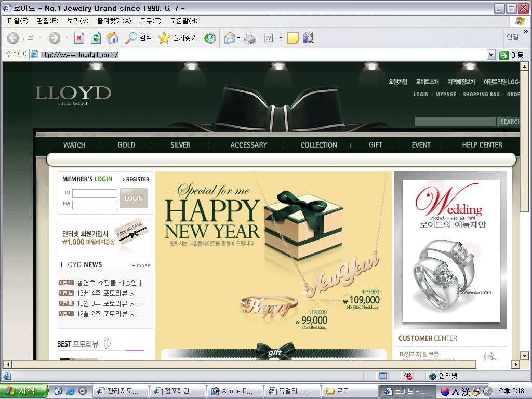Viewport: 532px width, 399px height.
Task: Click the yellow note toolbar icon
Action: (293, 38)
